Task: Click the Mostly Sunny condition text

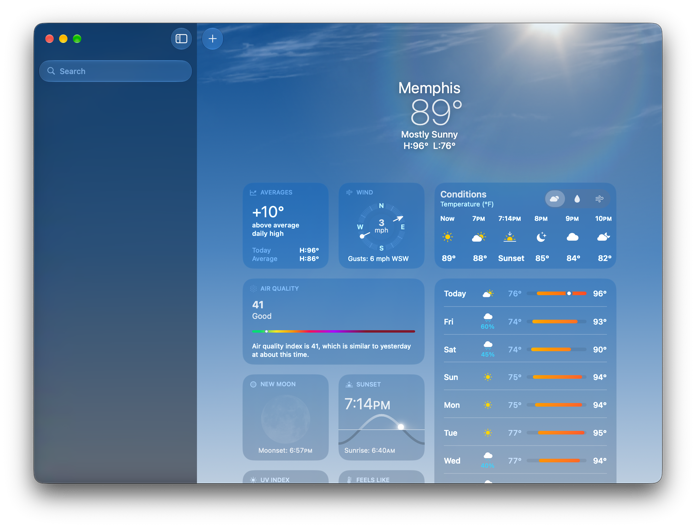Action: [429, 134]
